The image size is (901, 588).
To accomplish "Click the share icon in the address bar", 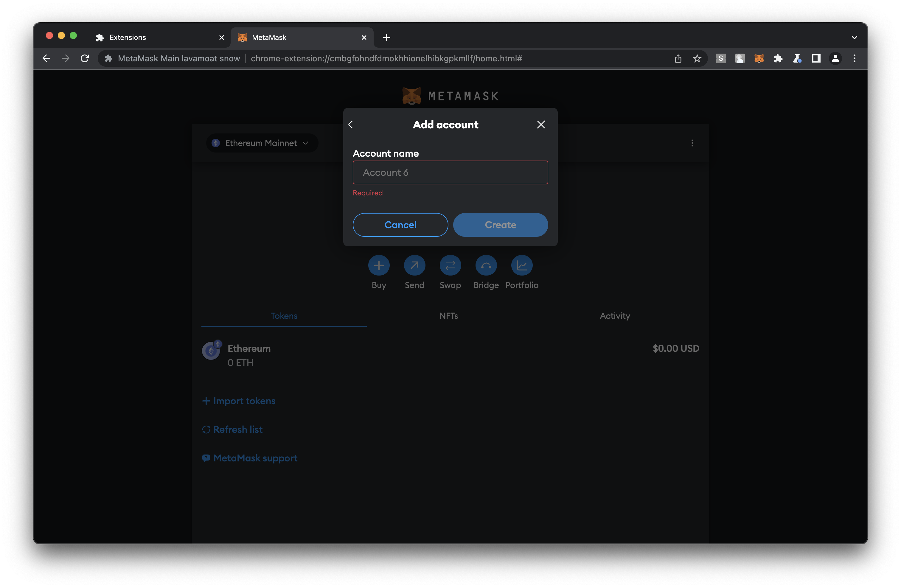I will click(x=678, y=58).
